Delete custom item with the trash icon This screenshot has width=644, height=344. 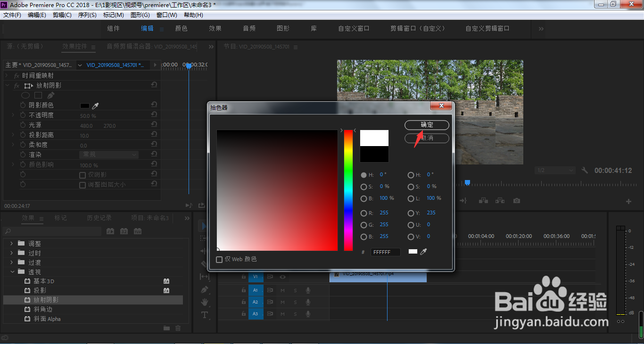point(178,328)
